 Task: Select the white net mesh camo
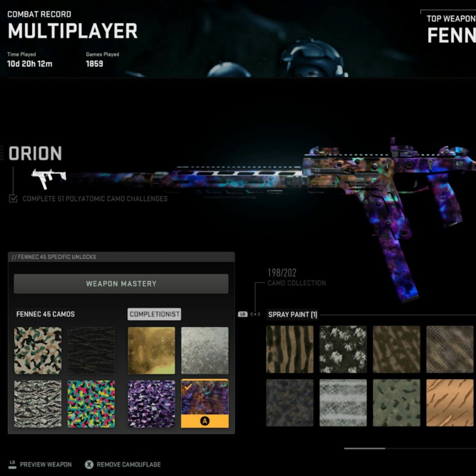pyautogui.click(x=343, y=403)
